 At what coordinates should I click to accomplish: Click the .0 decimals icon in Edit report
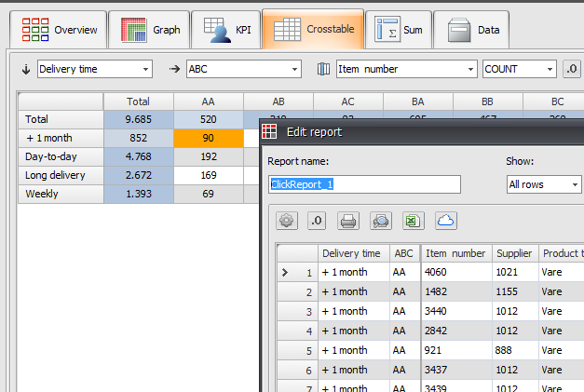point(317,221)
